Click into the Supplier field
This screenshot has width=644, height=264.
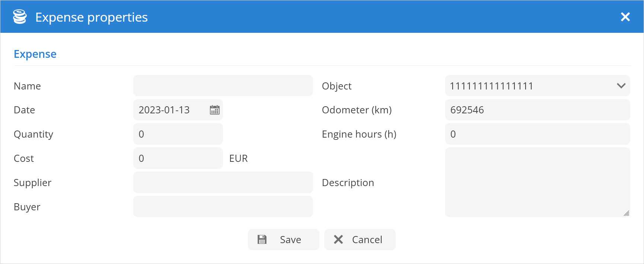click(x=223, y=182)
